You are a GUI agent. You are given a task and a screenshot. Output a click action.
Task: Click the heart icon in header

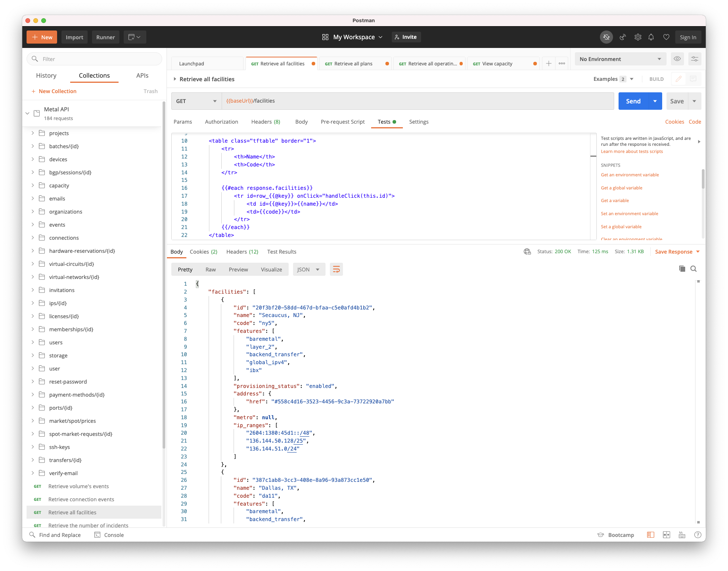666,37
